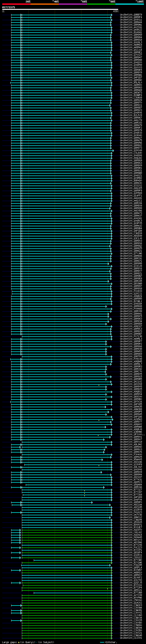Click the UniRef100_A9QBA5 label
The image size is (146, 644).
(x=131, y=361)
